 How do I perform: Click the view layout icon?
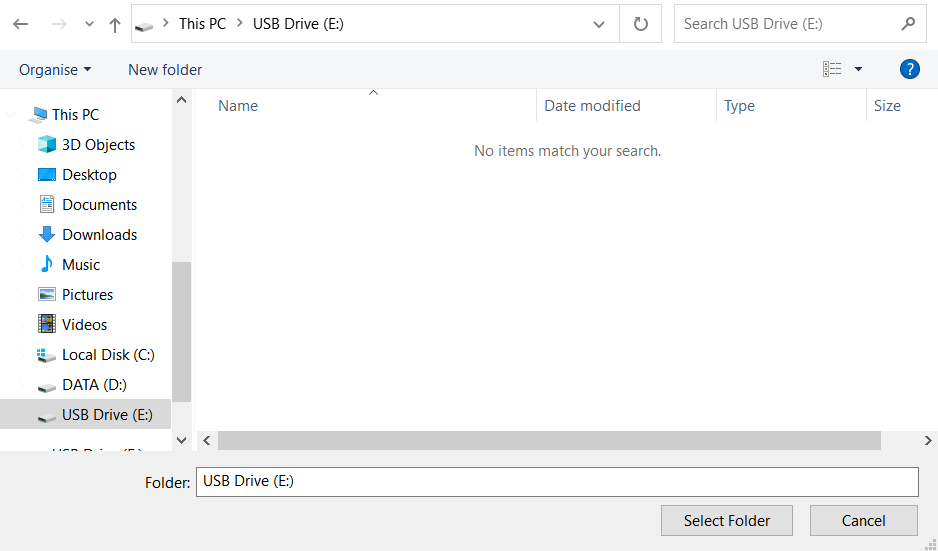click(832, 69)
